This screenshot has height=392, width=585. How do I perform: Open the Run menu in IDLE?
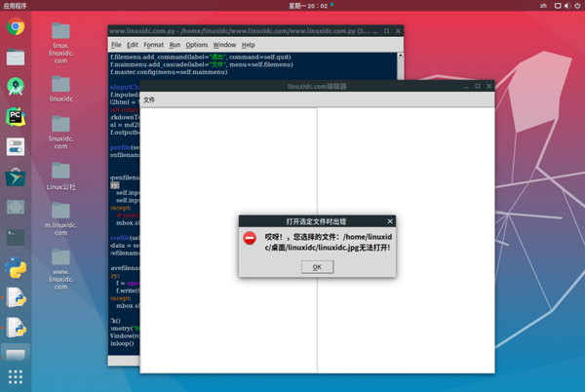(x=175, y=45)
